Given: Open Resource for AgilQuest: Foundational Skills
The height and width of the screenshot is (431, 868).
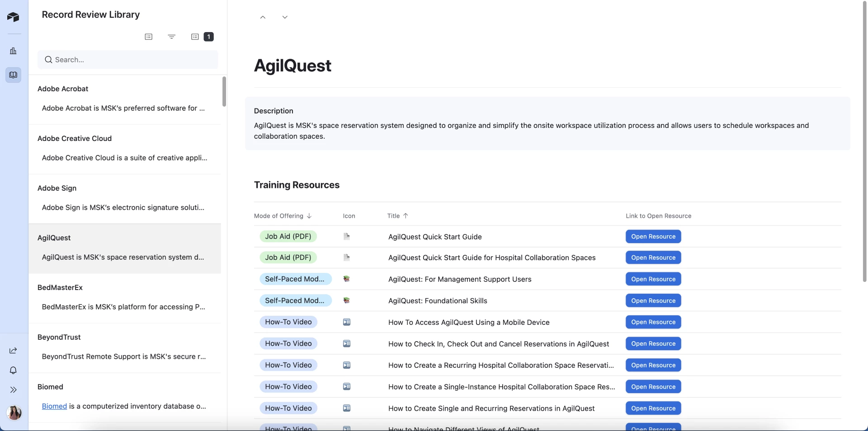Looking at the screenshot, I should pyautogui.click(x=653, y=301).
